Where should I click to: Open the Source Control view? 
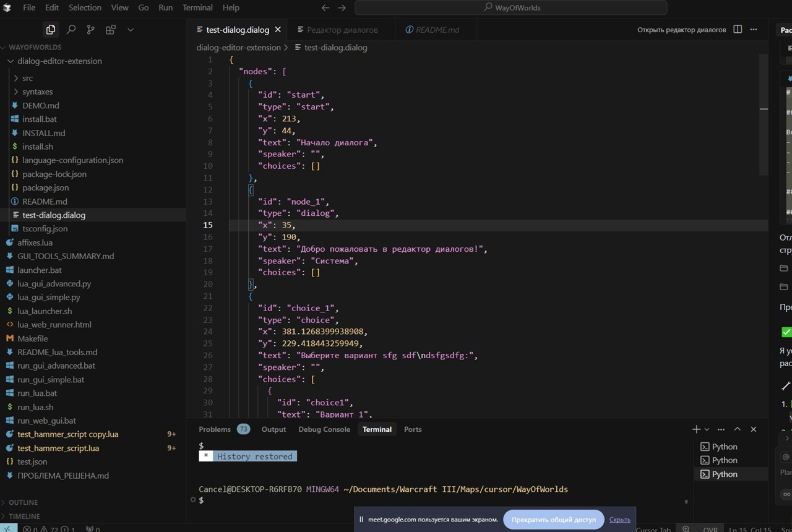91,30
